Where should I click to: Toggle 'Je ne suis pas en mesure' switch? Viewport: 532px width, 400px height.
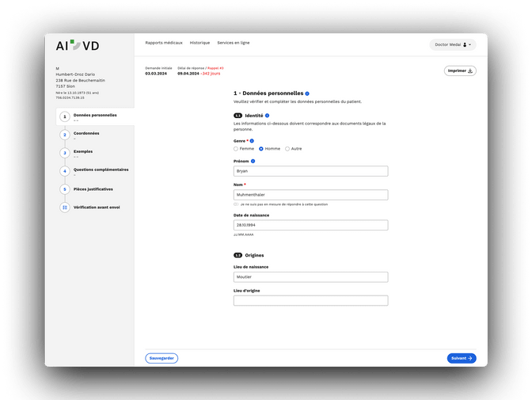point(236,204)
